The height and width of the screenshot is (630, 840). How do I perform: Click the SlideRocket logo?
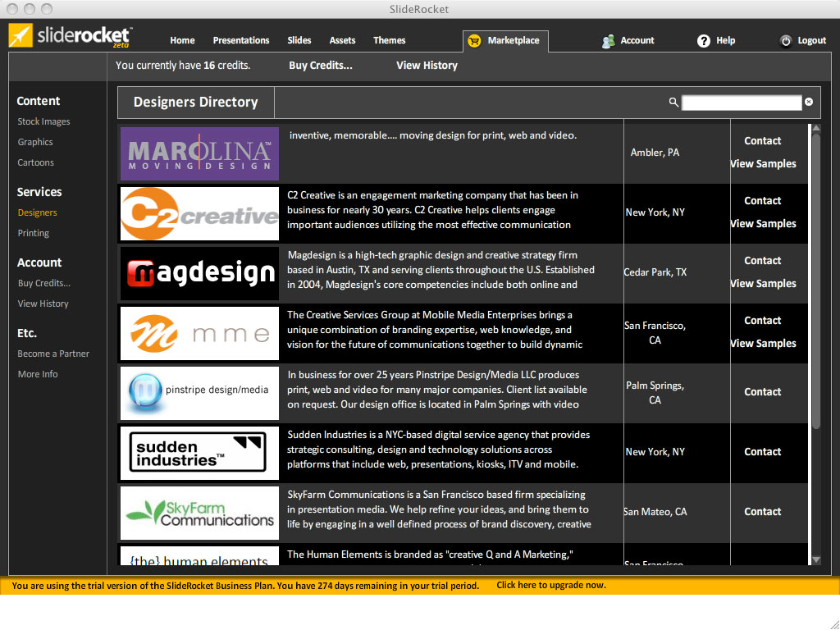click(71, 36)
